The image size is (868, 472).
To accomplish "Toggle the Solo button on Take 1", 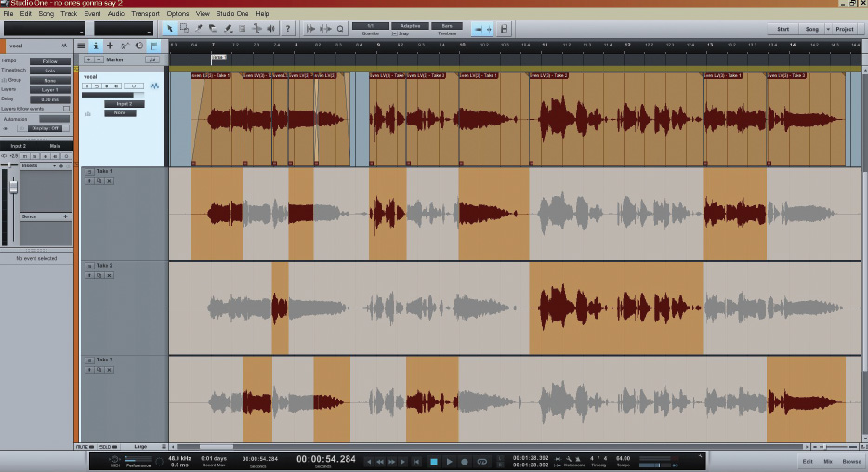I will click(x=89, y=172).
